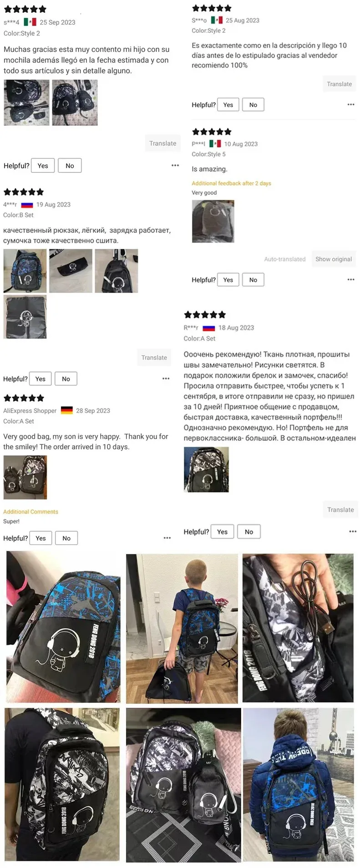Show original text of P***l's review
Viewport: 364px width, 868px height.
pyautogui.click(x=334, y=259)
